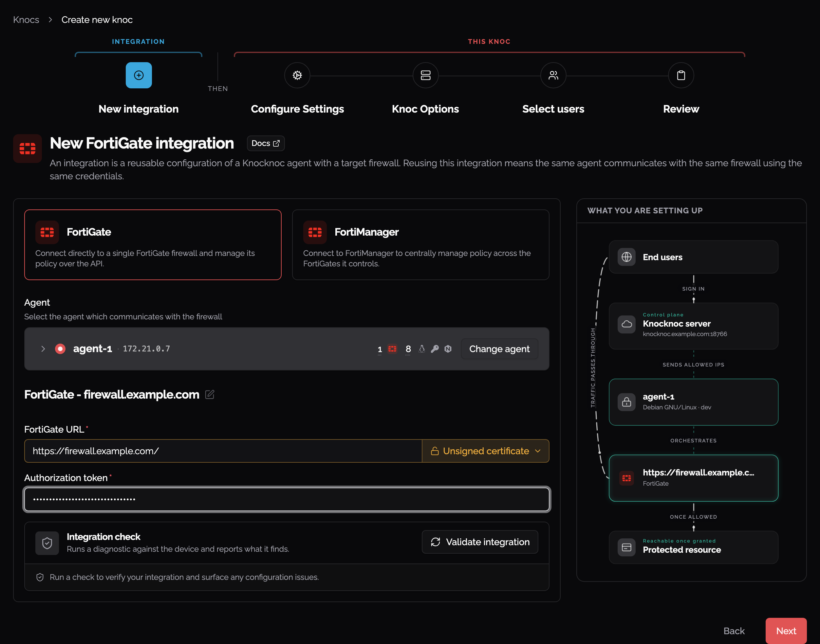Click Validate integration button
The width and height of the screenshot is (820, 644).
click(480, 542)
